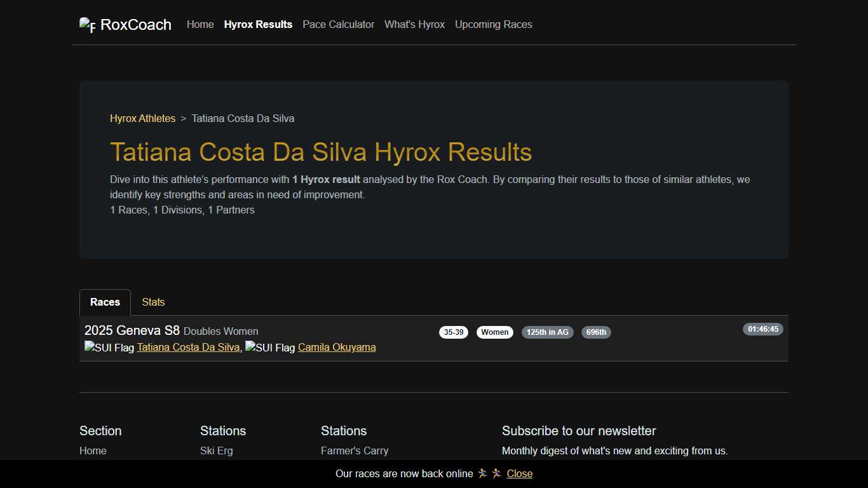Open the What's Hyrox page
This screenshot has width=868, height=488.
point(414,24)
